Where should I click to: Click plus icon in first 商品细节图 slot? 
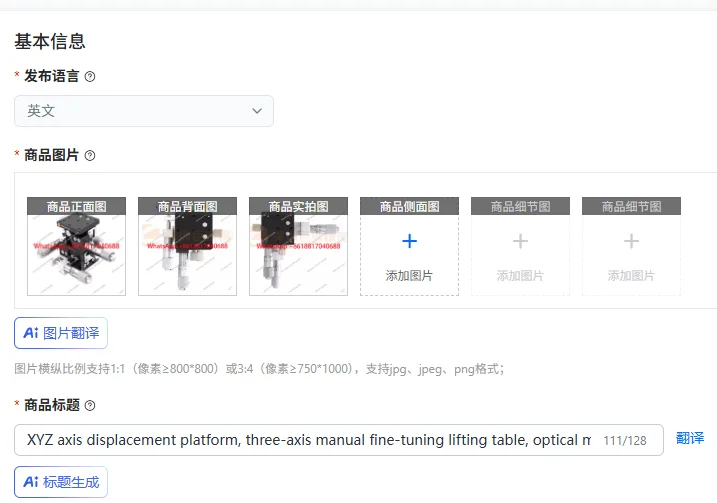pyautogui.click(x=520, y=241)
